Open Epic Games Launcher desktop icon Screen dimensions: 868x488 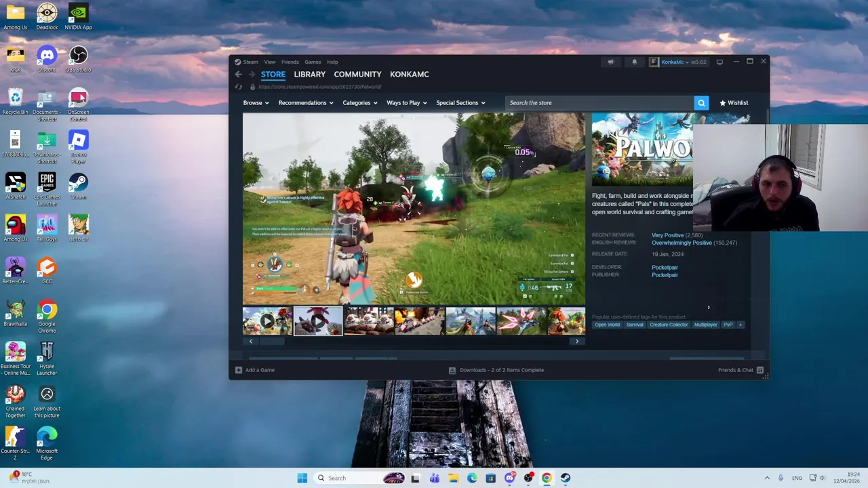pos(47,190)
